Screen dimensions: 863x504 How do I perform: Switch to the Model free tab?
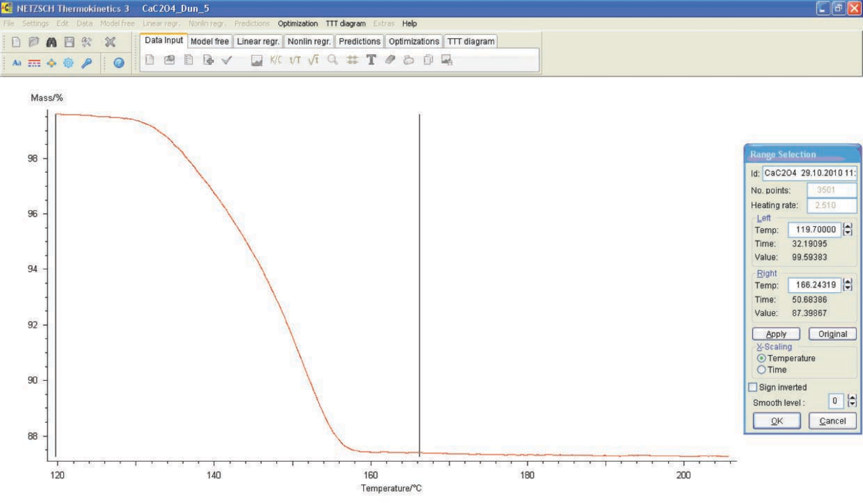click(x=209, y=41)
